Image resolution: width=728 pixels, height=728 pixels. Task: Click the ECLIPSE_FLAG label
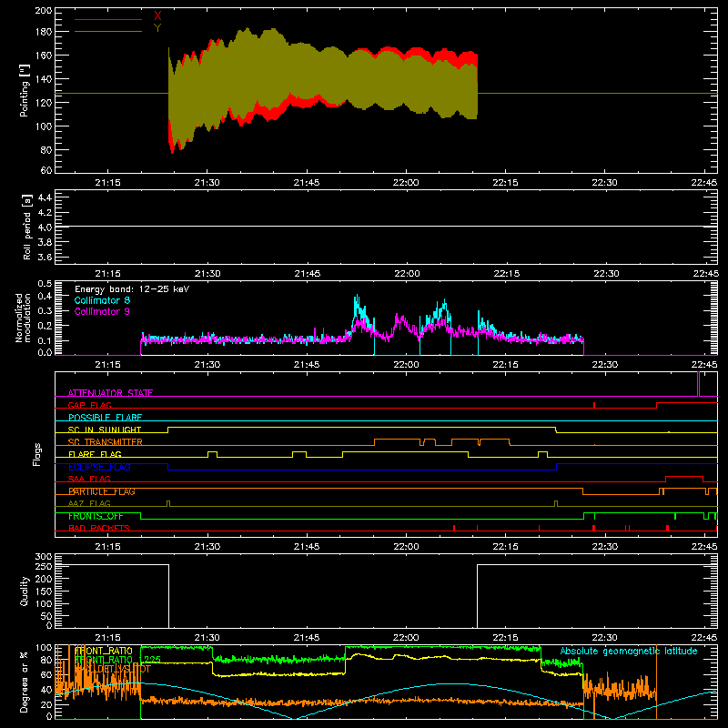click(x=99, y=467)
